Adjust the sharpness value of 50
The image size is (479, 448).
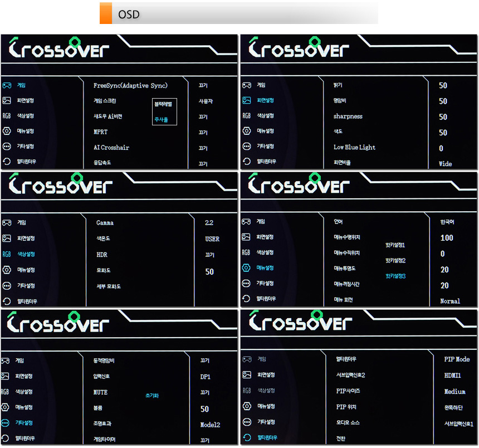coord(443,117)
